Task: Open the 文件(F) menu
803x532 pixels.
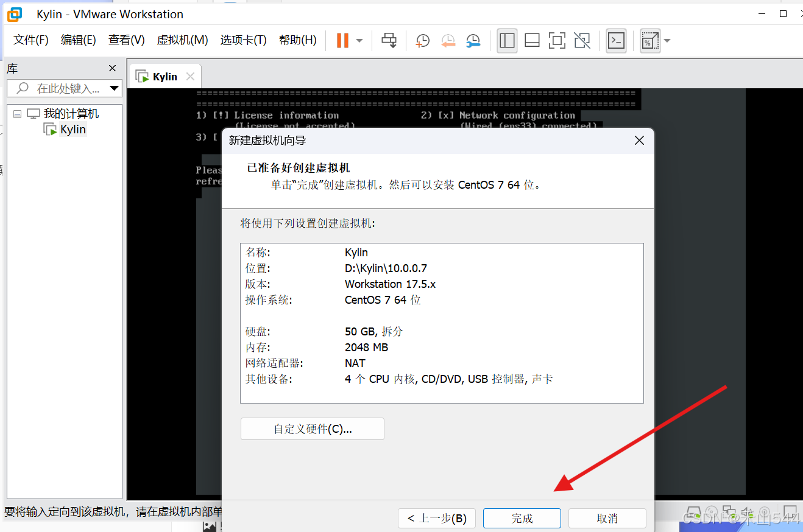Action: pyautogui.click(x=31, y=40)
